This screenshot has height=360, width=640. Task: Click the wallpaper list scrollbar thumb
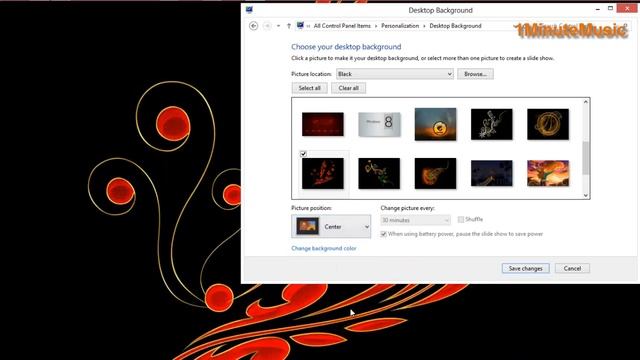pyautogui.click(x=586, y=158)
